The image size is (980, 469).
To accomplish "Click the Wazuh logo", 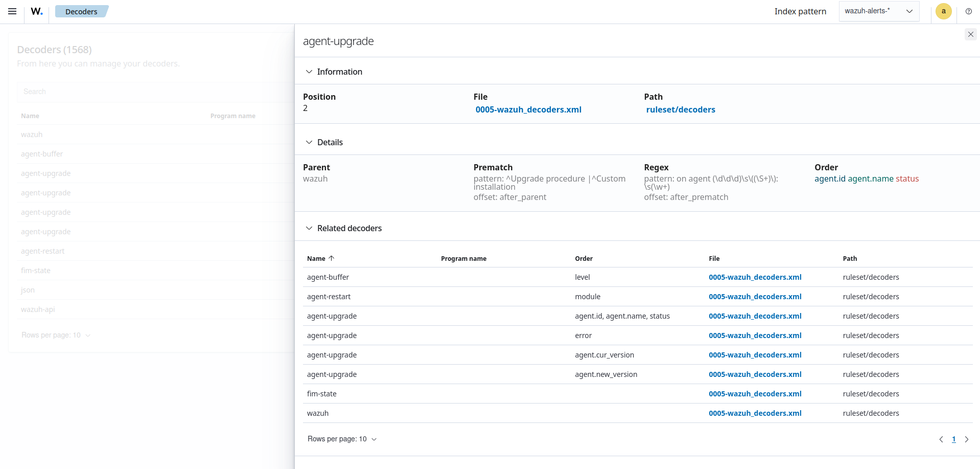I will (x=36, y=11).
